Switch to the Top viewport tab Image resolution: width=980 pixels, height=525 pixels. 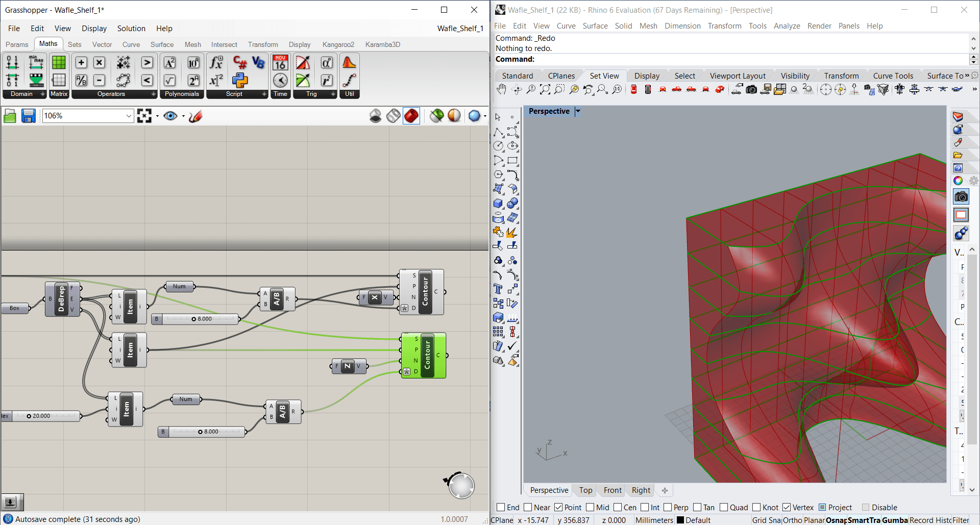[x=585, y=490]
